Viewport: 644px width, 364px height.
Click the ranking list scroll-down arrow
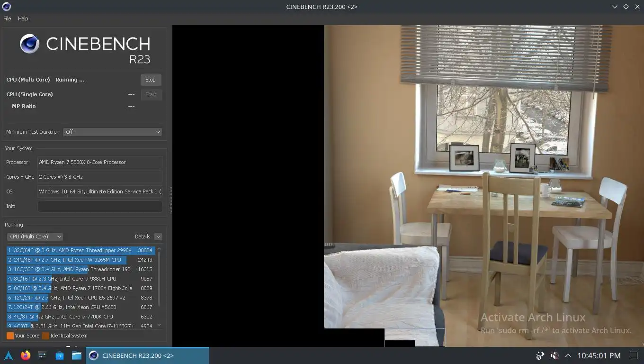point(159,326)
